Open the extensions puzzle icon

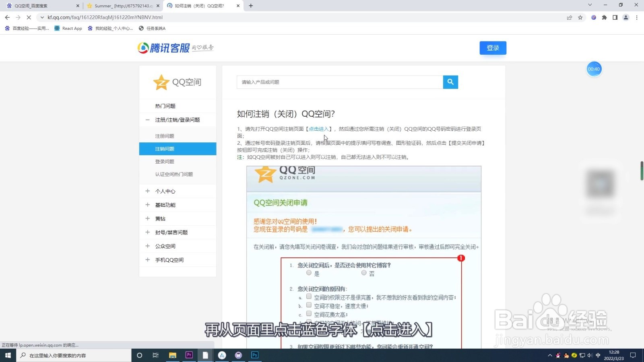(604, 17)
